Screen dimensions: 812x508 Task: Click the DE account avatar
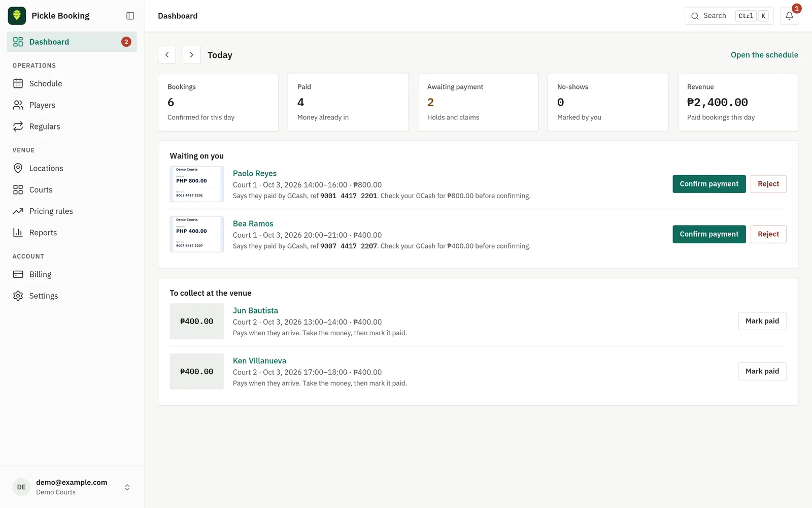21,487
